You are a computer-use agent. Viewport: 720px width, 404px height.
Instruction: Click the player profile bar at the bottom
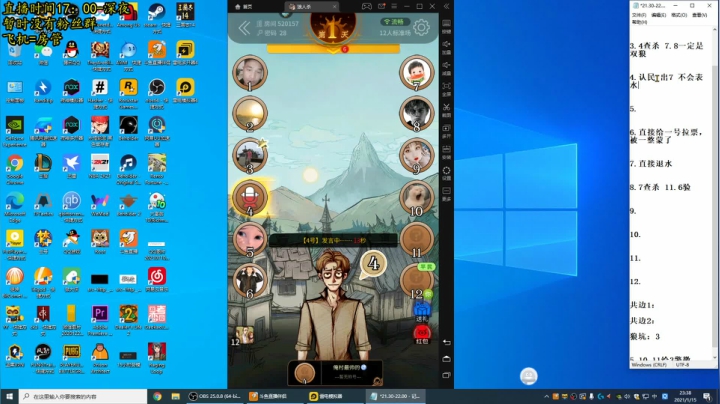click(336, 372)
